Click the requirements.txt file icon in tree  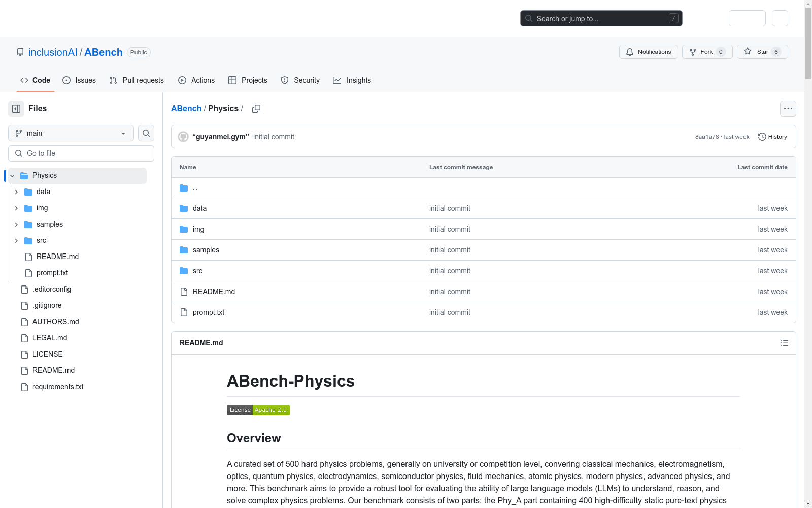point(24,387)
